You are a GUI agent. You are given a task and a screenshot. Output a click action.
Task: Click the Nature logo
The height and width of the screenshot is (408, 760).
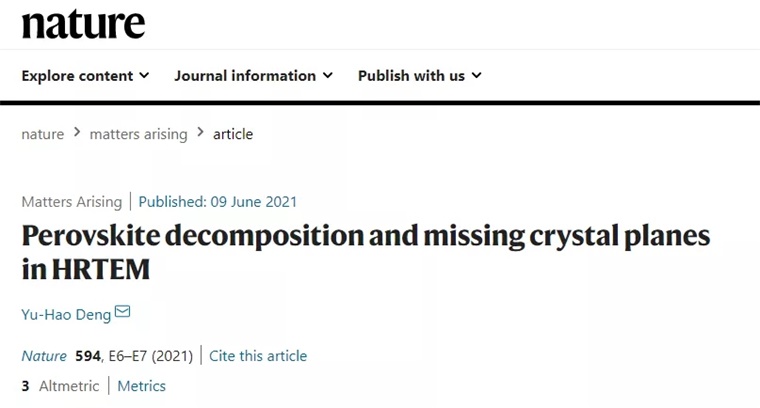pyautogui.click(x=83, y=24)
